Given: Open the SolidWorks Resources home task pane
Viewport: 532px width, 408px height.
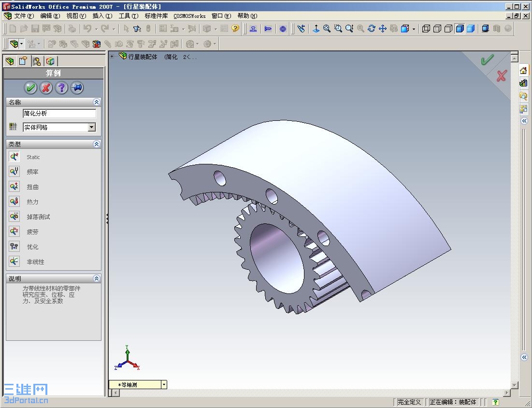Looking at the screenshot, I should pos(523,70).
